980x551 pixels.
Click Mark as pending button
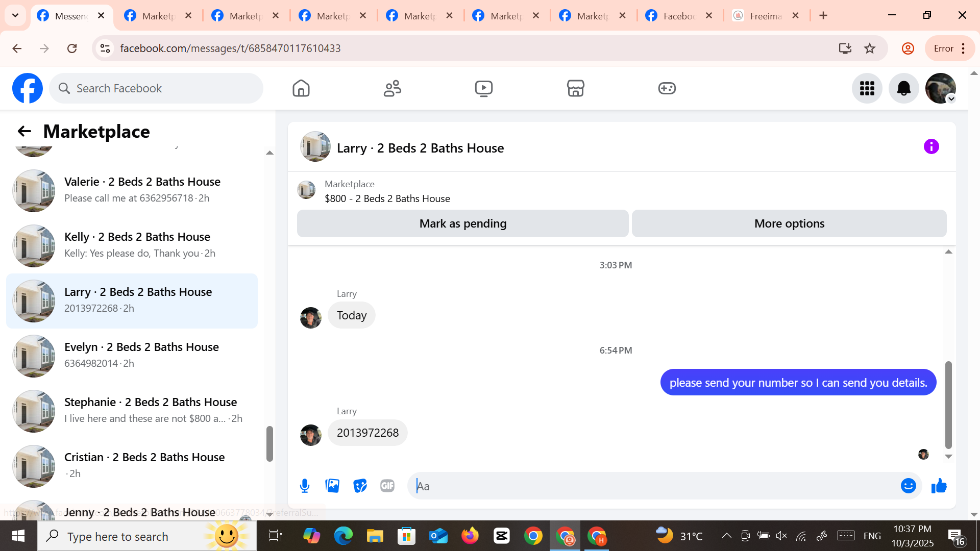(463, 223)
